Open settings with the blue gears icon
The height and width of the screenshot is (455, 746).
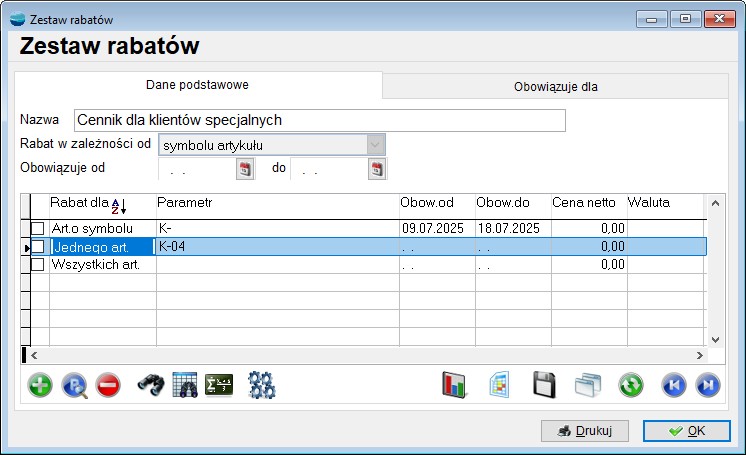(x=262, y=385)
